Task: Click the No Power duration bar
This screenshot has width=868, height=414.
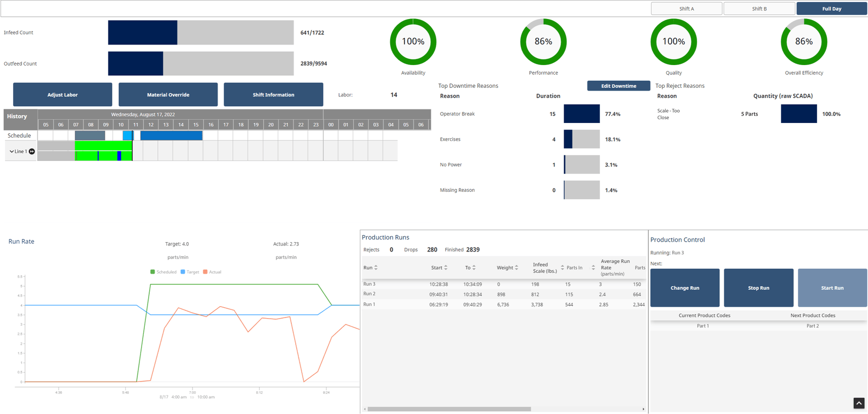Action: pos(582,165)
